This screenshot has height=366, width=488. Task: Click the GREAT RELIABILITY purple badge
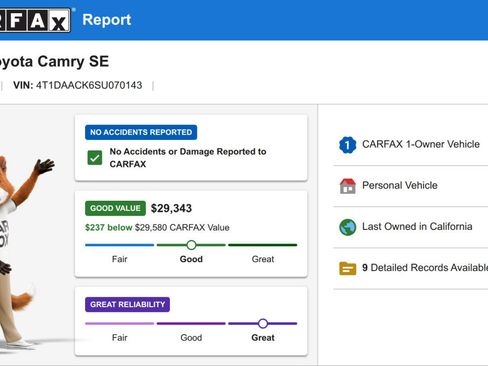point(127,304)
